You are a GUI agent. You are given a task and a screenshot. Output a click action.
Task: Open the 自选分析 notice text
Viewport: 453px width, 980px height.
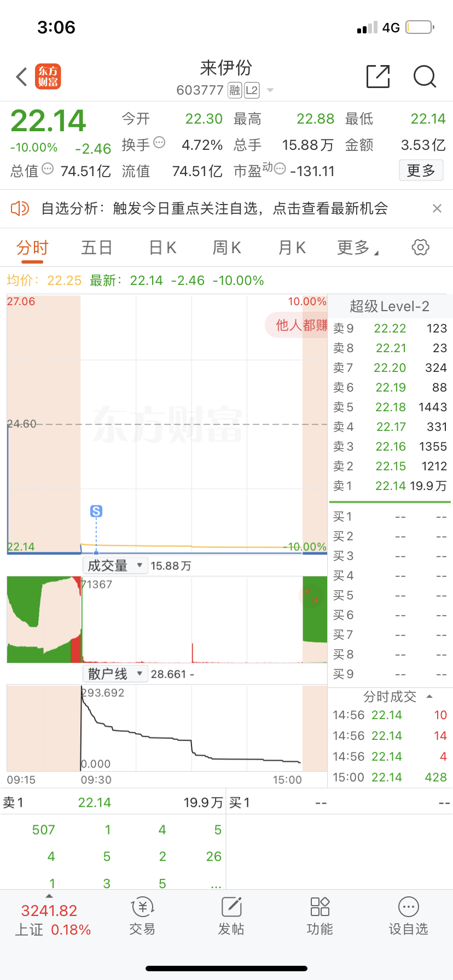[x=214, y=208]
